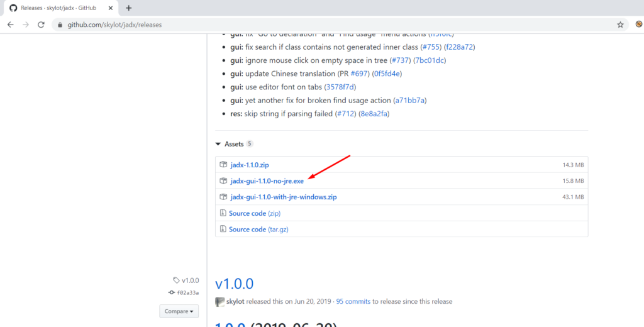644x327 pixels.
Task: Open commit 0f5fd4e link
Action: (x=387, y=74)
